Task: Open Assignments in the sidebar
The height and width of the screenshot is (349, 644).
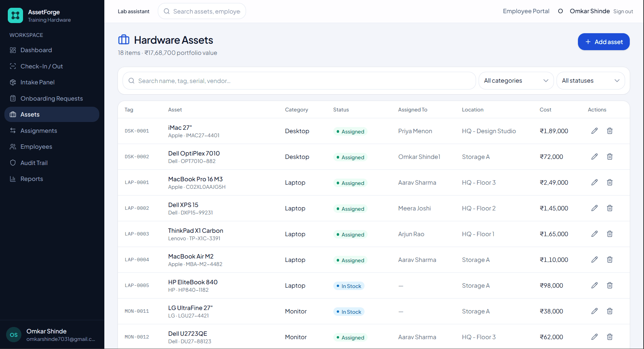Action: [52, 131]
